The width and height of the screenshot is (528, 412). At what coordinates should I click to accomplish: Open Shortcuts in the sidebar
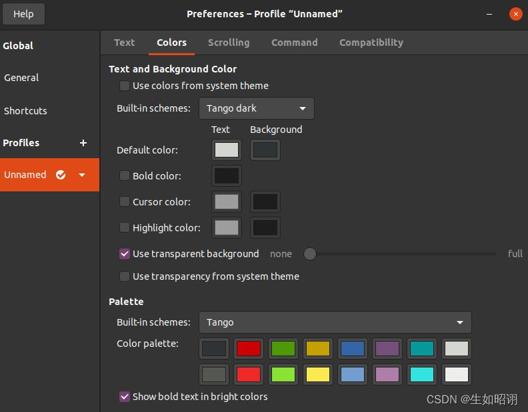(25, 111)
